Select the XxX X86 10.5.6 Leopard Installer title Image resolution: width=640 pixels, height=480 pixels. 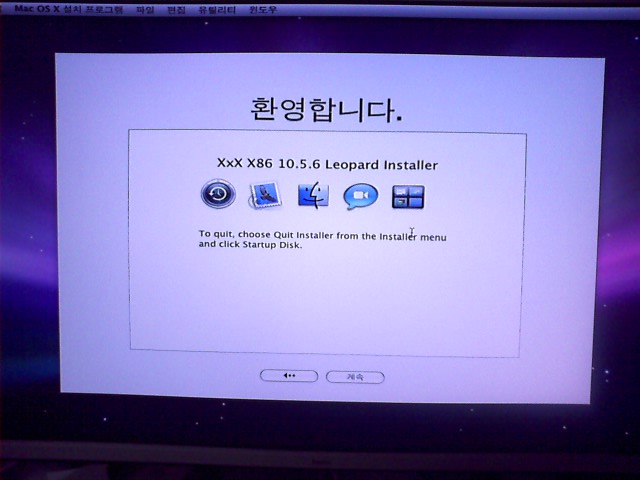coord(327,164)
